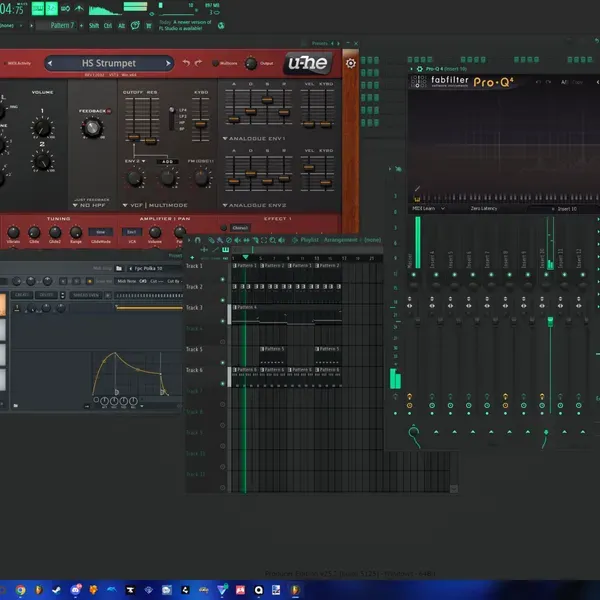Toggle the Multicore button in the synth

click(215, 63)
